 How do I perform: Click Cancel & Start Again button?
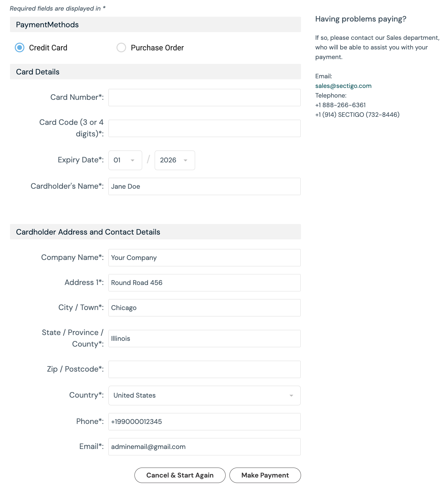[180, 475]
